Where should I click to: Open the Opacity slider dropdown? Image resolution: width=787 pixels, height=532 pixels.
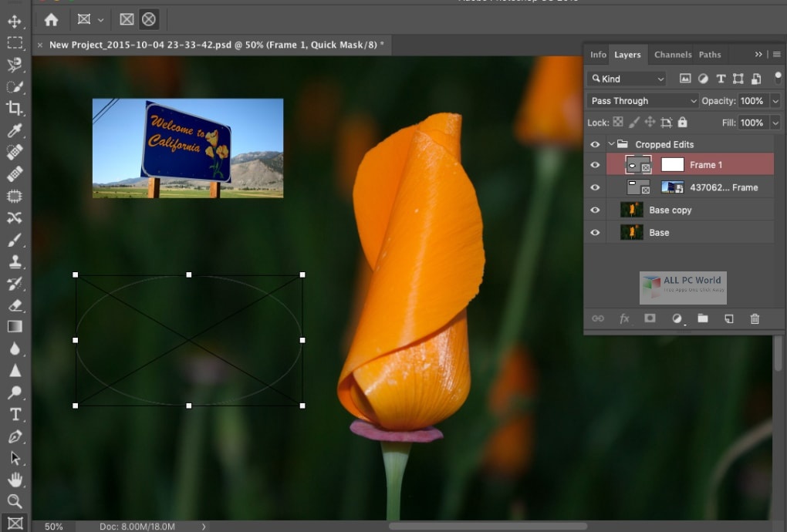(775, 101)
